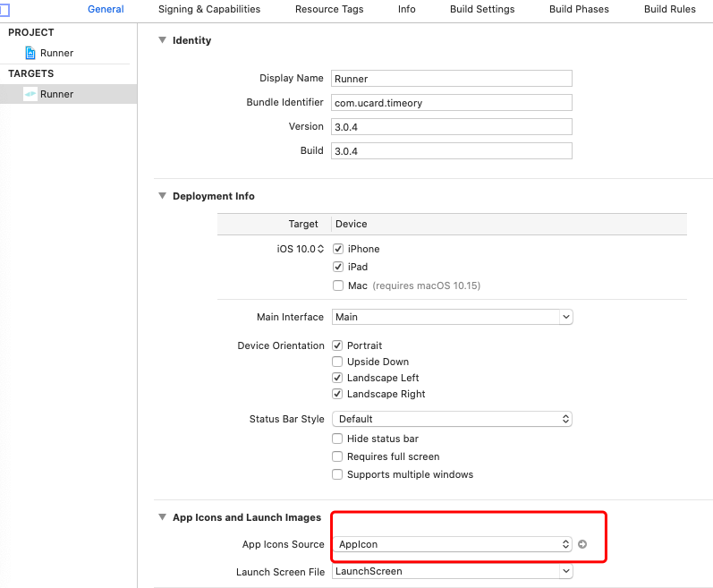
Task: Click the TARGETS section heading
Action: [x=31, y=73]
